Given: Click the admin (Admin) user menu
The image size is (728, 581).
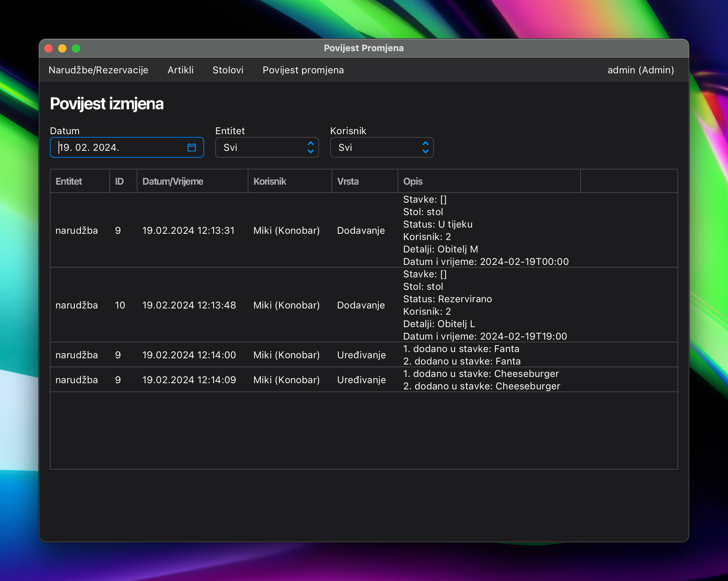Looking at the screenshot, I should [640, 70].
